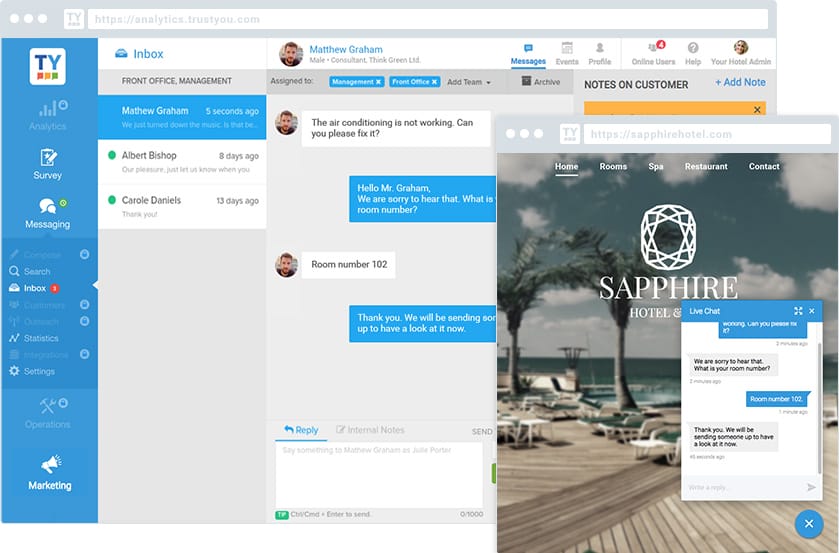Screen dimensions: 839x553
Task: Click the Messaging chat bubbles icon
Action: pos(47,206)
